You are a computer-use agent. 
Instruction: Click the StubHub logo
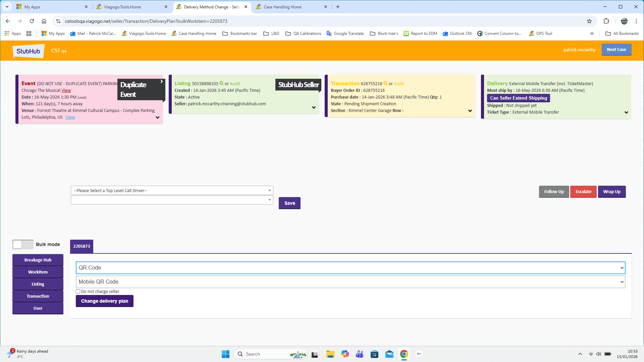tap(29, 51)
